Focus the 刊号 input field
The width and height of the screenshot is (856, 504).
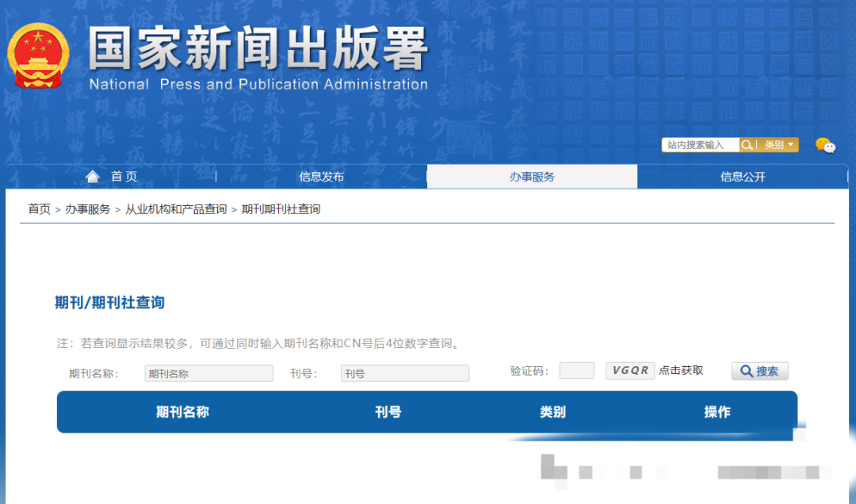click(x=405, y=373)
